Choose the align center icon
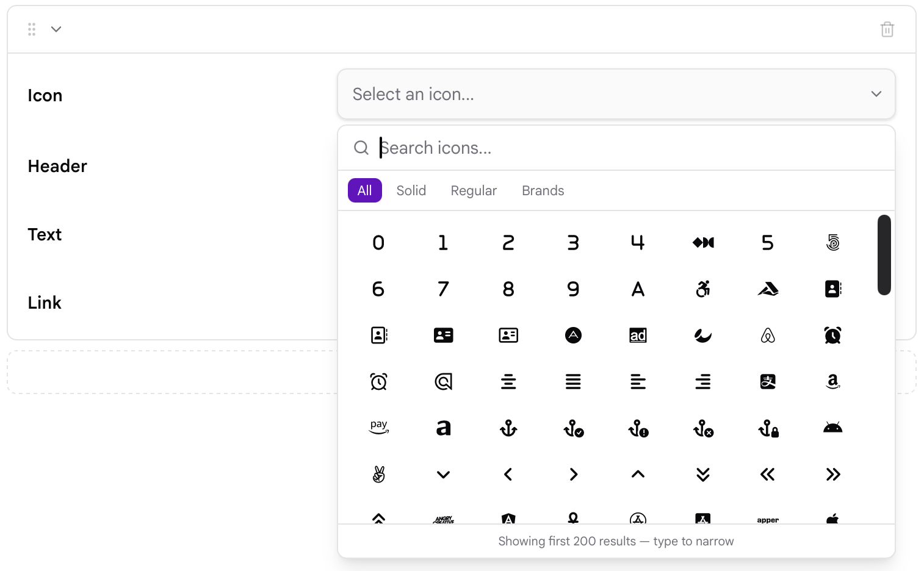Screen dimensions: 924x571 pyautogui.click(x=508, y=382)
